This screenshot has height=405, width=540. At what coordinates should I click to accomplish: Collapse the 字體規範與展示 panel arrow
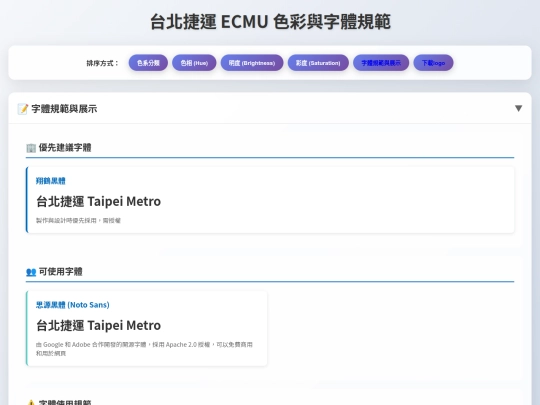pos(518,108)
